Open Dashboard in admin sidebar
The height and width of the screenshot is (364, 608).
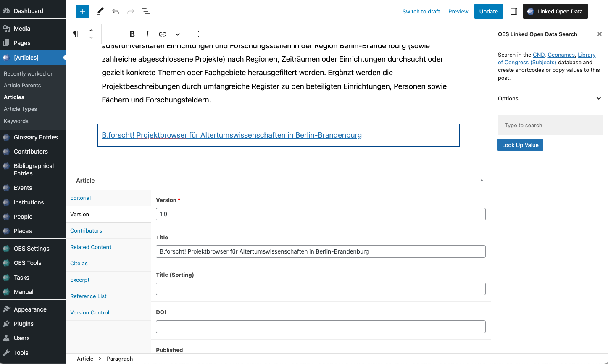(x=33, y=11)
